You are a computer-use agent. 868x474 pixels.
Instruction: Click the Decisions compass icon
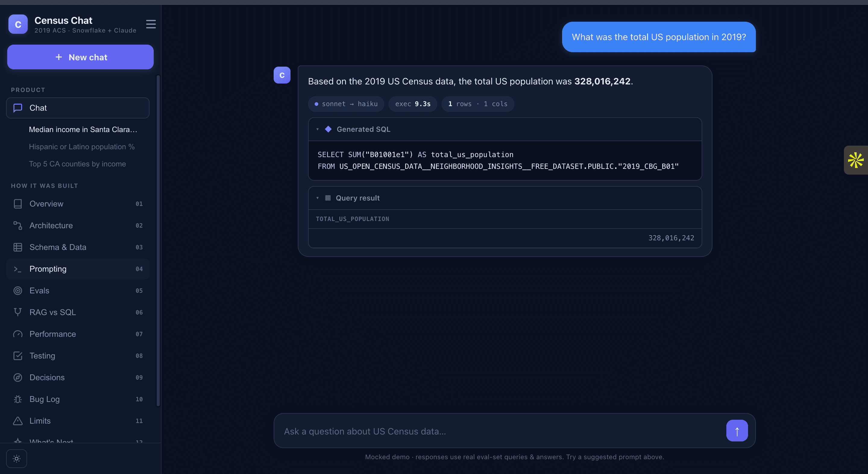17,378
